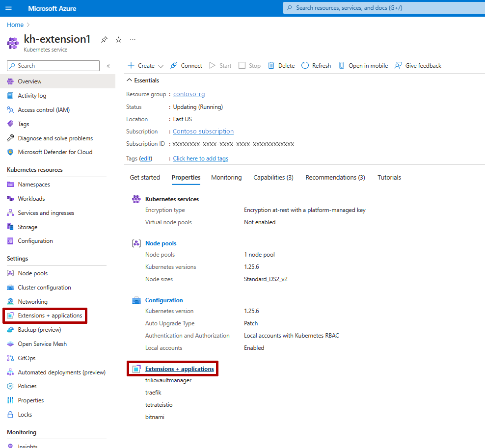The height and width of the screenshot is (448, 485).
Task: Refresh the cluster overview
Action: coord(316,65)
